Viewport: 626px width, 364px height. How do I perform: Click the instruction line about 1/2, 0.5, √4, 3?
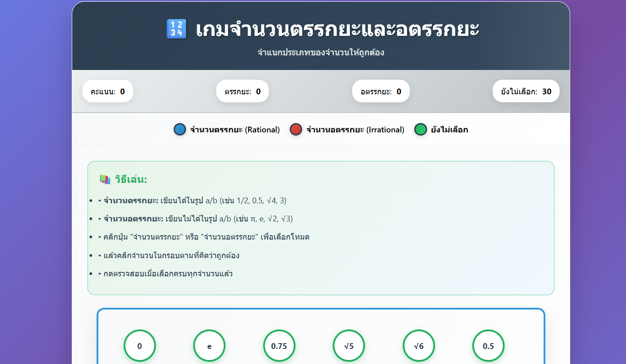(x=192, y=201)
